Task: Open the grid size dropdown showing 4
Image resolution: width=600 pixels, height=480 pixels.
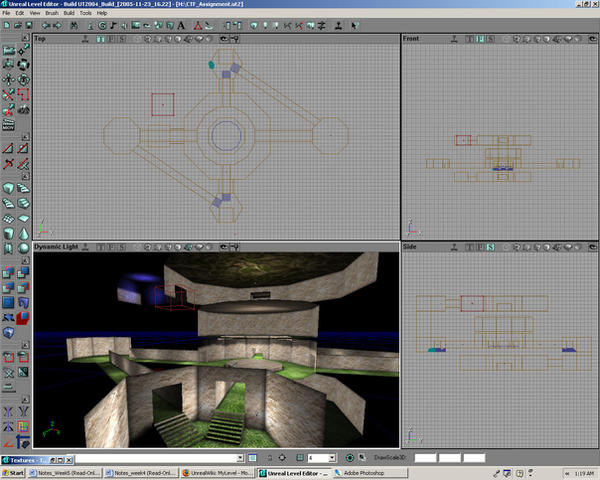Action: 332,457
